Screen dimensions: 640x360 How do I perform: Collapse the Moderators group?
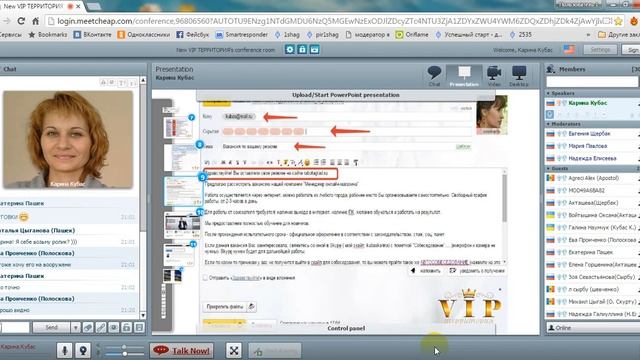point(548,124)
